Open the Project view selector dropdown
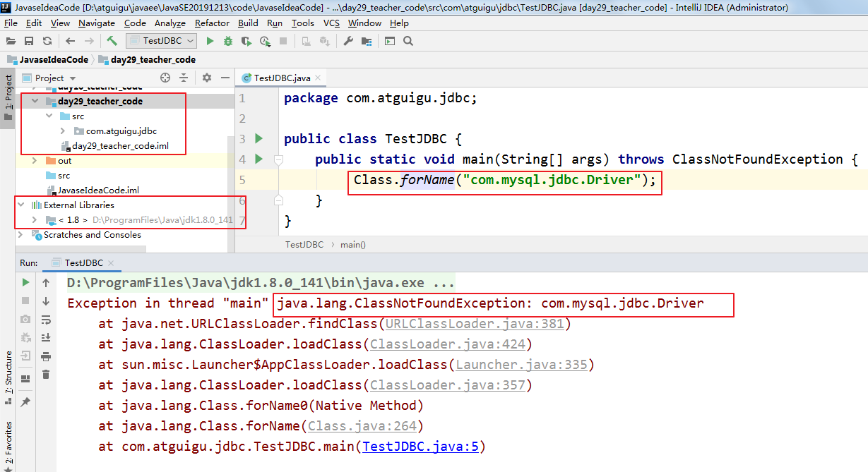This screenshot has width=868, height=472. (x=49, y=78)
